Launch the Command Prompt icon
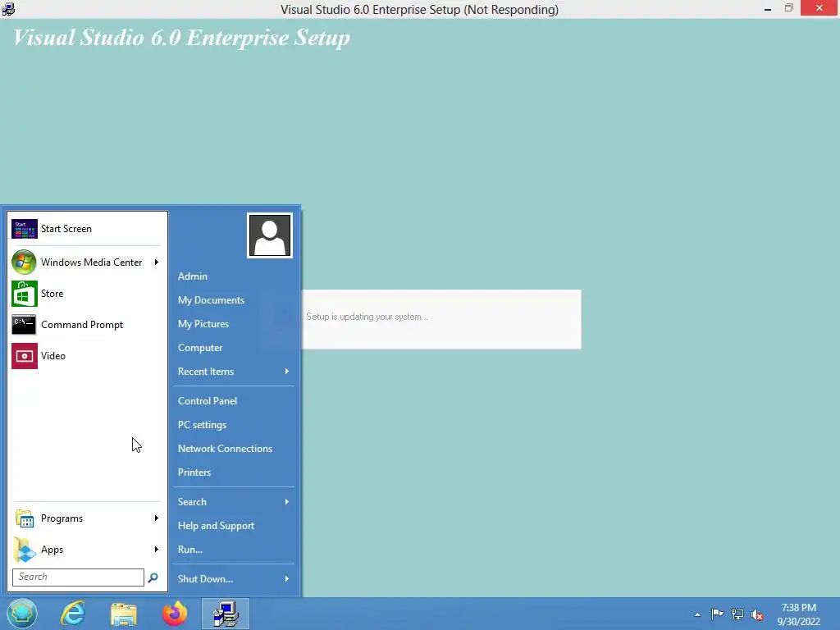 click(24, 325)
